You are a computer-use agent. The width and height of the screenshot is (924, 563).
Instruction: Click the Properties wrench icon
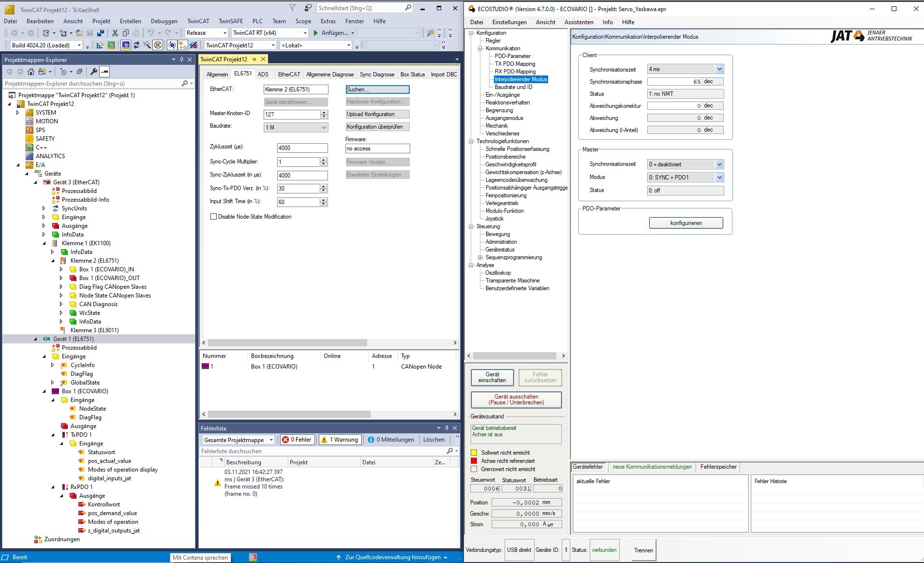pyautogui.click(x=94, y=72)
